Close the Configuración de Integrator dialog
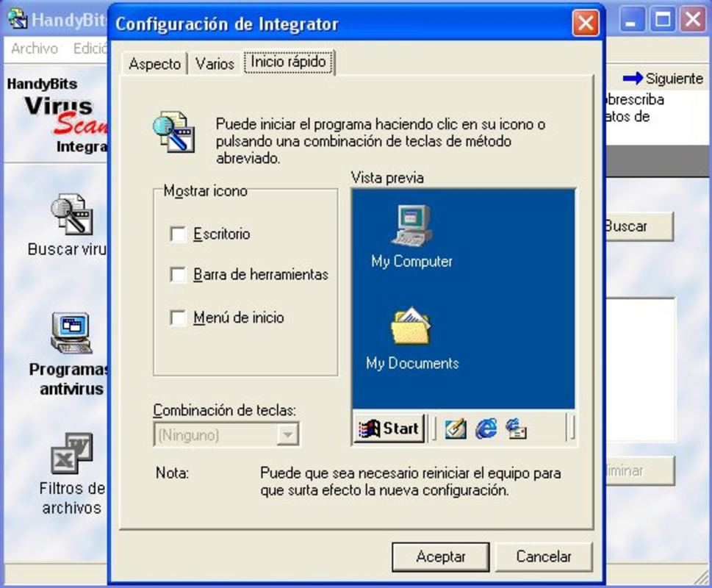 coord(586,23)
